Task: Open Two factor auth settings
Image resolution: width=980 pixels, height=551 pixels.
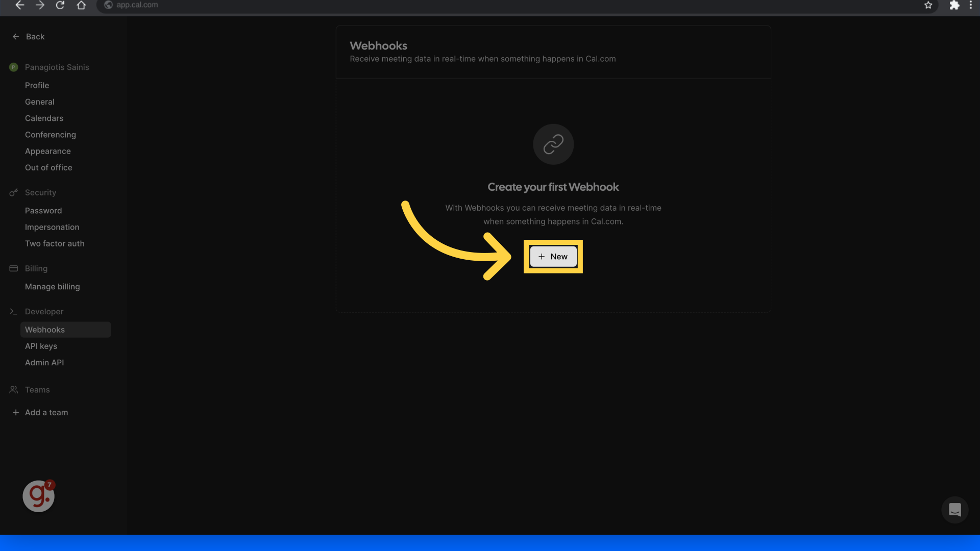Action: pyautogui.click(x=55, y=243)
